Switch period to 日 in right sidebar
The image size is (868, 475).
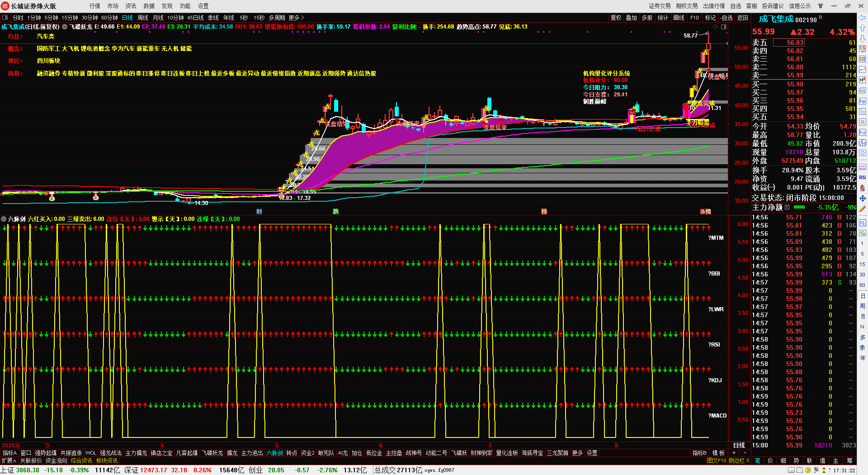(x=862, y=296)
